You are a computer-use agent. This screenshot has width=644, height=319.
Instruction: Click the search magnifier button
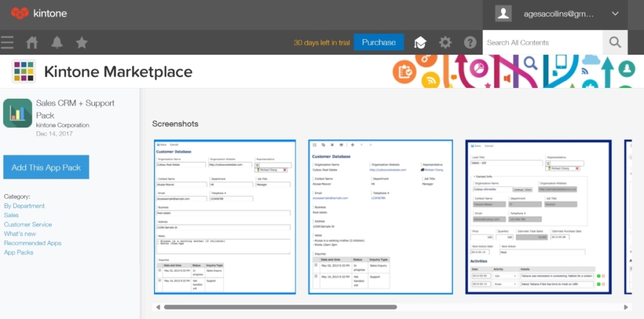tap(614, 43)
